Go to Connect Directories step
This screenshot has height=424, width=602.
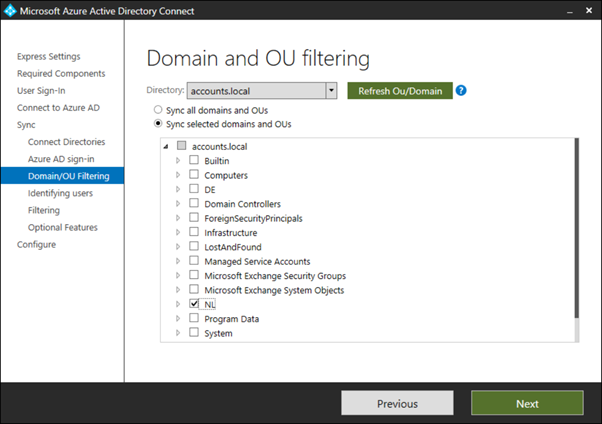pyautogui.click(x=66, y=142)
